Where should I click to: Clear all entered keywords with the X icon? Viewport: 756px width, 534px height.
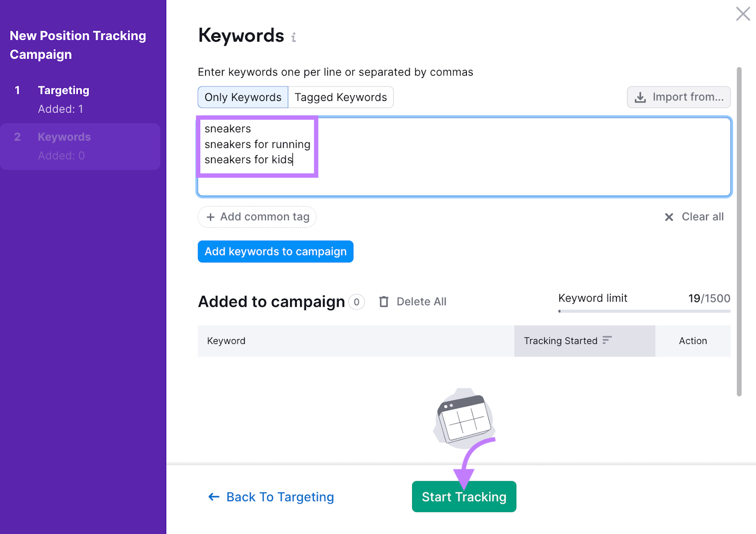[669, 217]
